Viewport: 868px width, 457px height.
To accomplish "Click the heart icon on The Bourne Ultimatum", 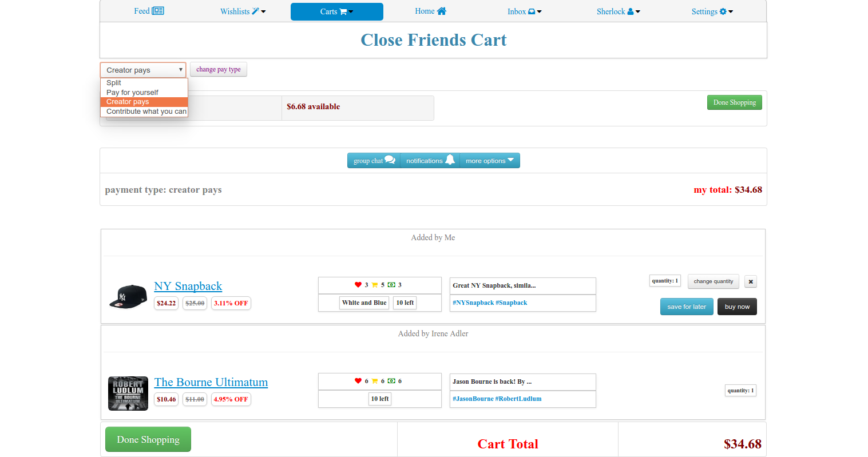I will (358, 381).
